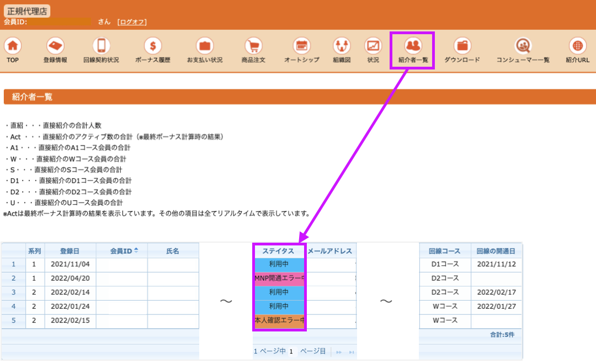
Task: Open the 組織図 icon
Action: [x=342, y=46]
